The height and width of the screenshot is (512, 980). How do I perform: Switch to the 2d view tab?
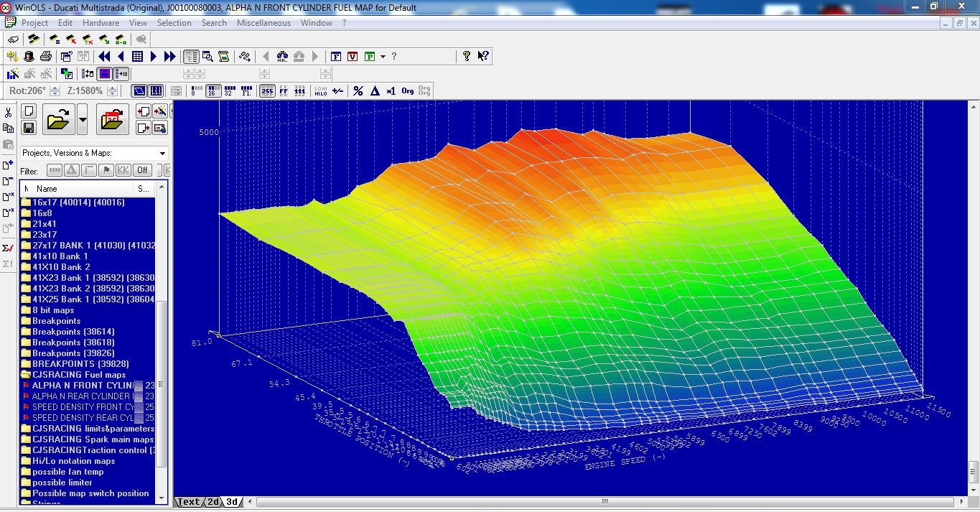click(213, 502)
